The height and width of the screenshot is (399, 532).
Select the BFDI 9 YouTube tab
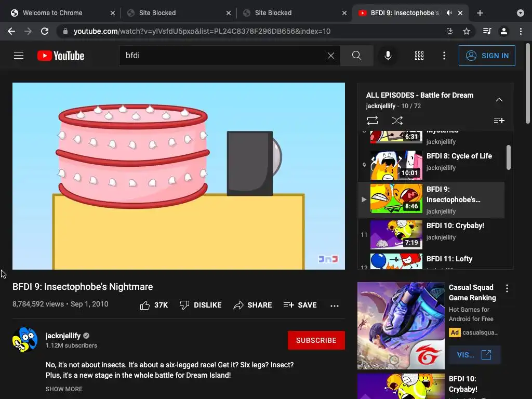coord(404,13)
